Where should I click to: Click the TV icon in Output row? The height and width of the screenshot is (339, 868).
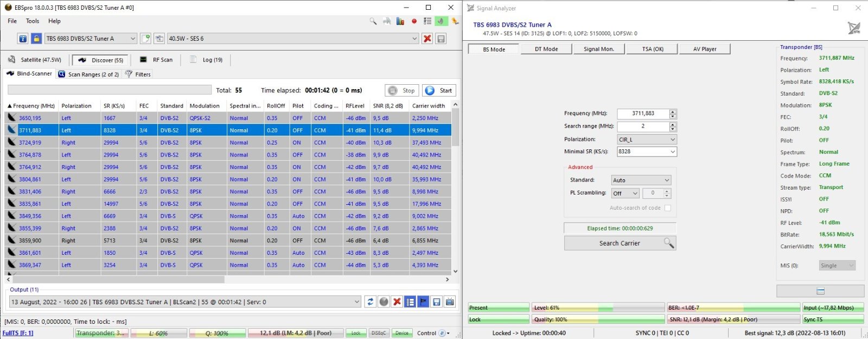coord(450,302)
